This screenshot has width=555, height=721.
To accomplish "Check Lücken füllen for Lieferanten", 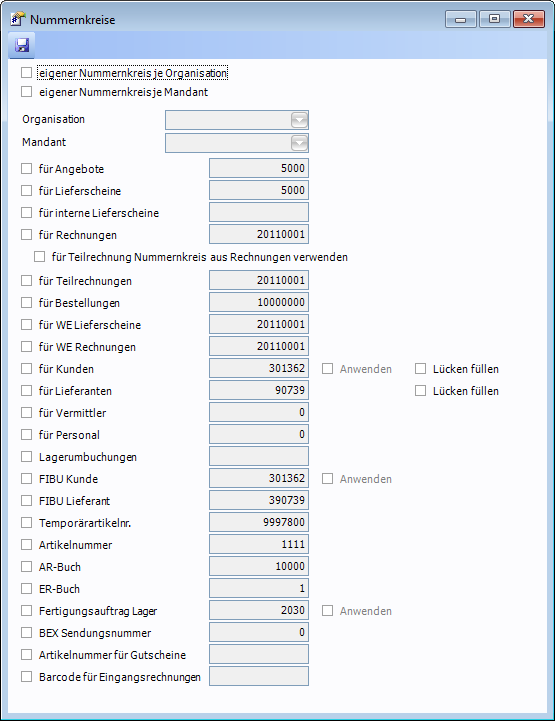I will (x=420, y=391).
